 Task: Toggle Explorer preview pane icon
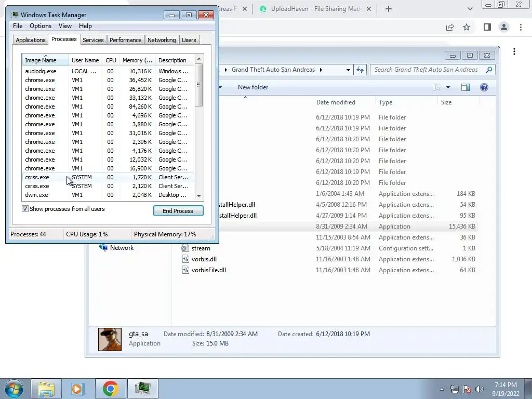tap(465, 87)
